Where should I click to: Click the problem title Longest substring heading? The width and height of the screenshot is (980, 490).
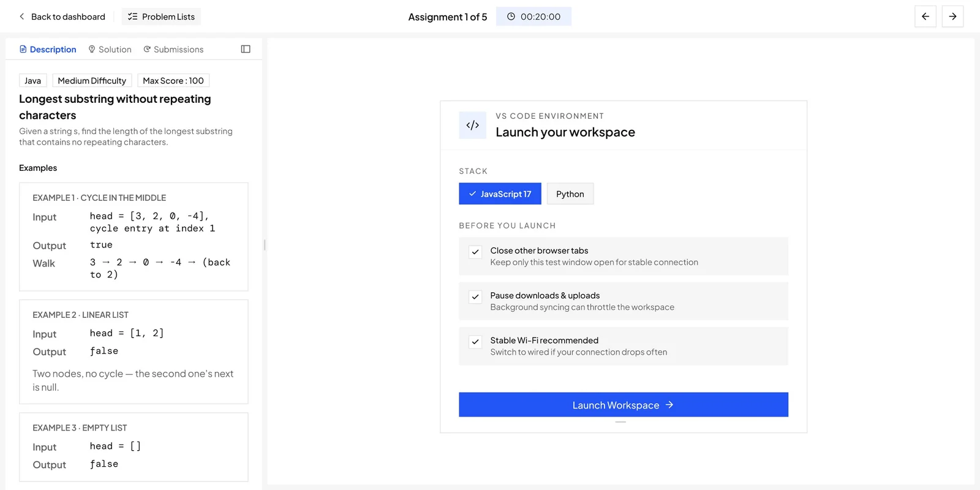115,107
